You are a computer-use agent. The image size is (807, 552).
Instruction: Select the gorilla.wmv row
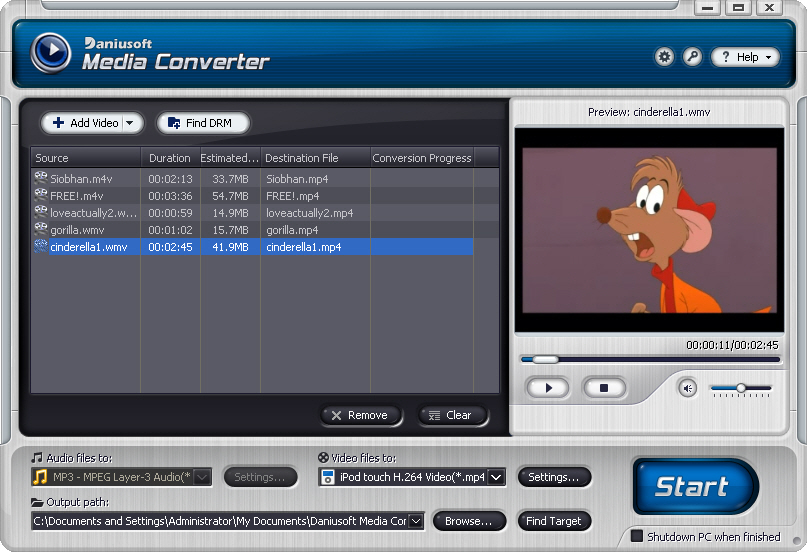pyautogui.click(x=252, y=229)
